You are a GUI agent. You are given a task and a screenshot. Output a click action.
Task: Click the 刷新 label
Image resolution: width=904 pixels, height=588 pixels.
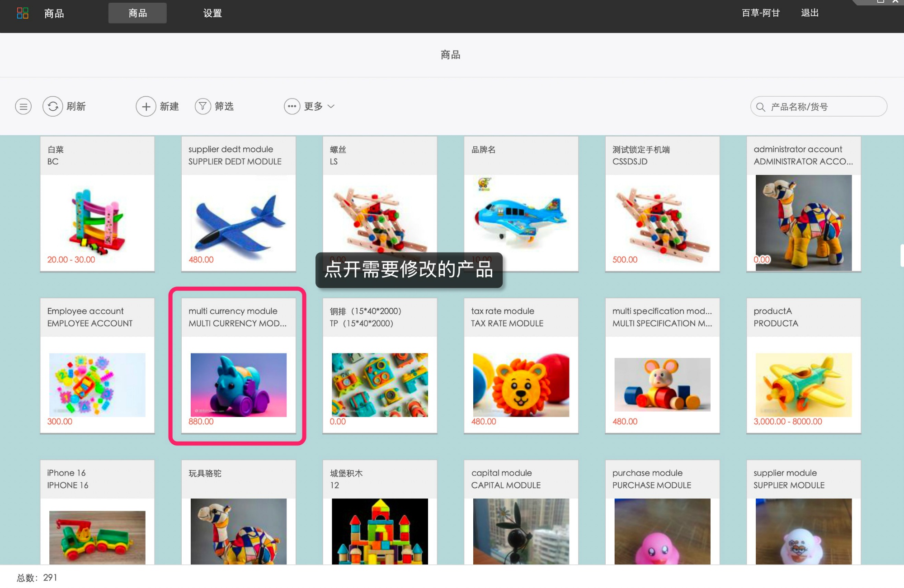pos(76,106)
